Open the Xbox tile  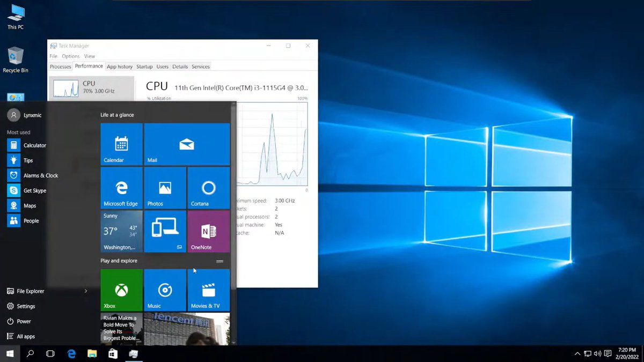tap(121, 290)
